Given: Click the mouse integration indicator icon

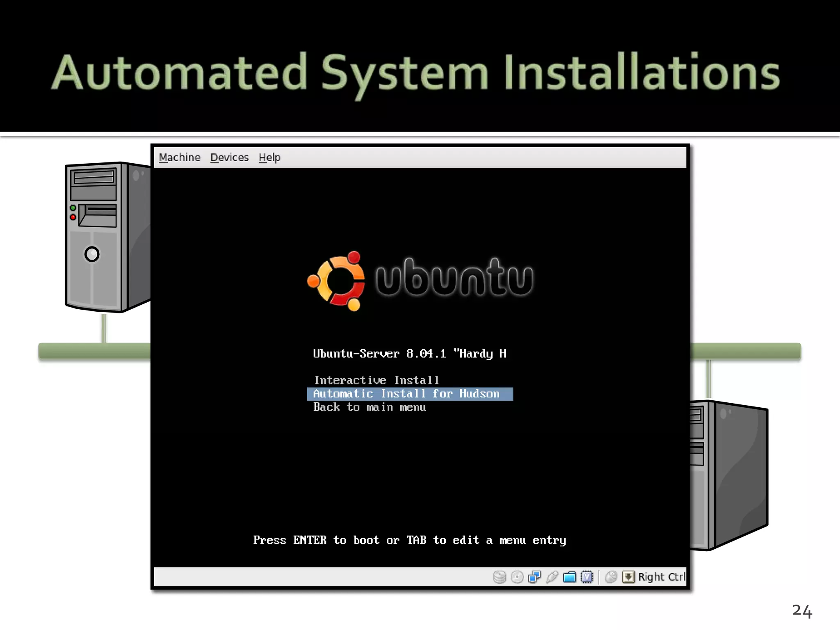Looking at the screenshot, I should tap(611, 577).
